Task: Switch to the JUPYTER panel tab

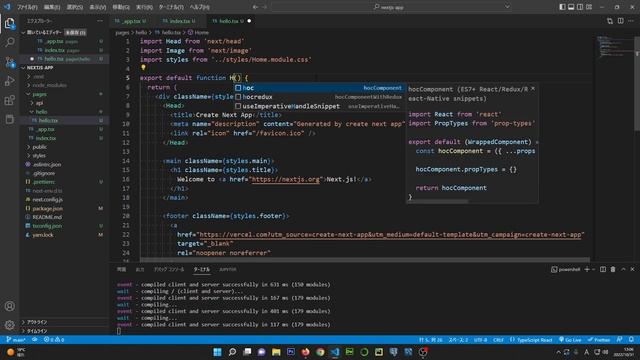Action: click(227, 269)
